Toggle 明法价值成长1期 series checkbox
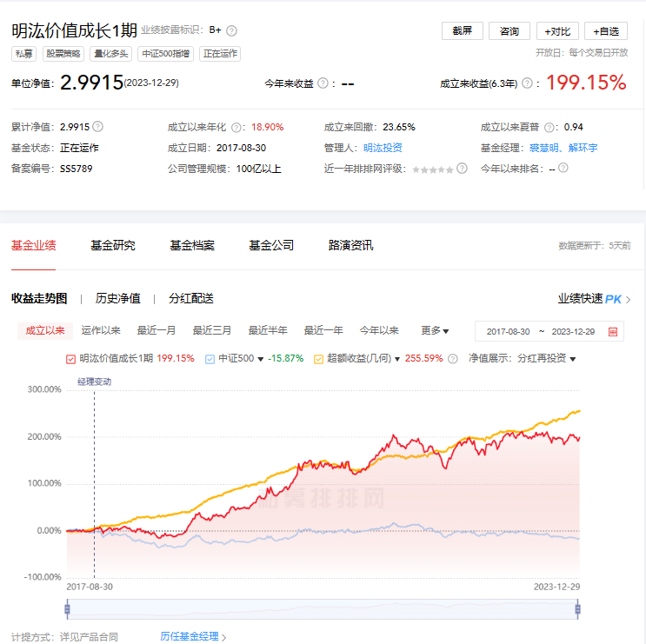This screenshot has width=646, height=644. click(x=70, y=360)
